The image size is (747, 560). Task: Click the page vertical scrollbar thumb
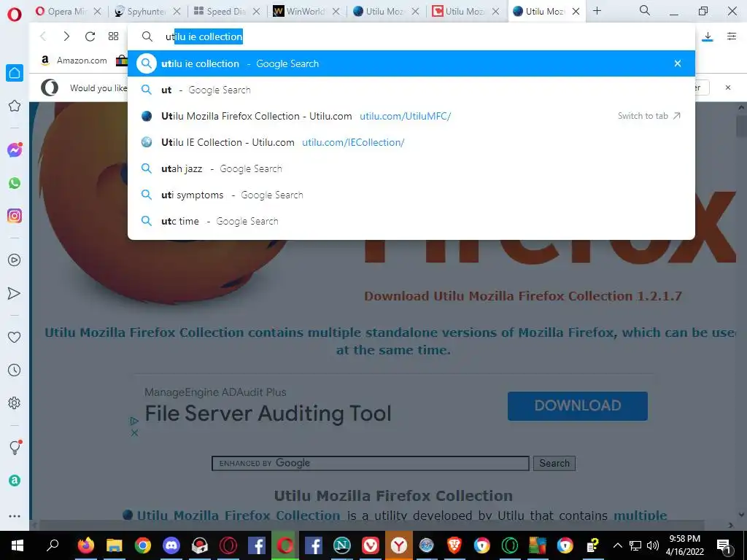[x=741, y=125]
